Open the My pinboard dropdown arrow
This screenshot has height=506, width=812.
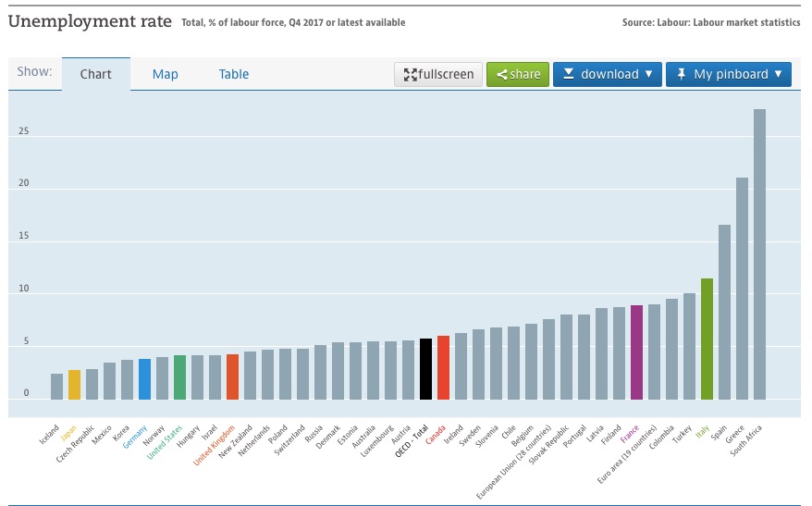pyautogui.click(x=778, y=74)
